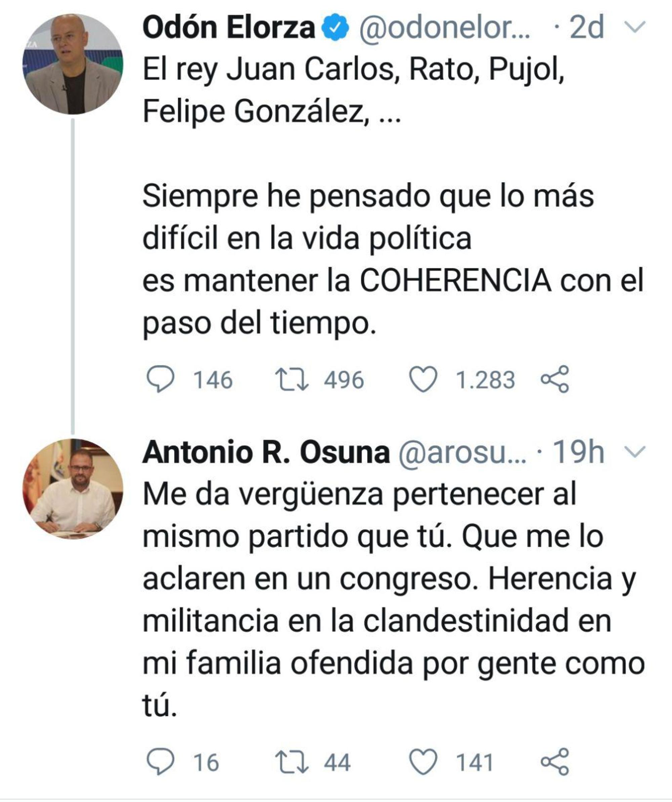Share Odón Elorza's tweet

(x=555, y=380)
